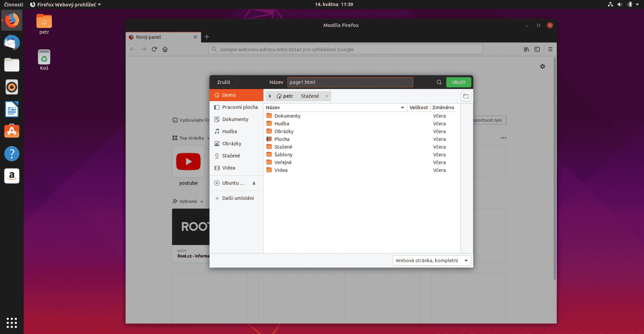This screenshot has height=334, width=644.
Task: Select Domů in the sidebar
Action: [x=237, y=95]
